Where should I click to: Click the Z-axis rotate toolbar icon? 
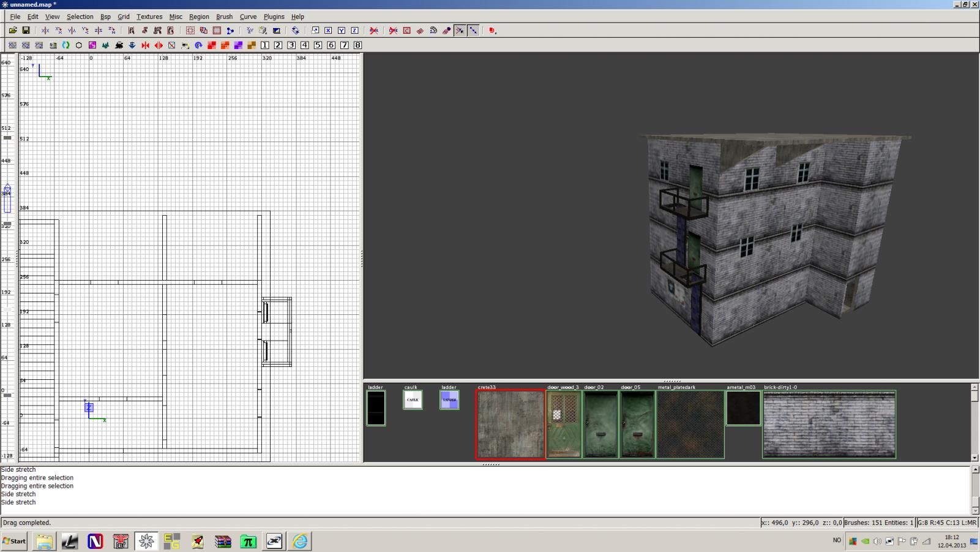(112, 30)
